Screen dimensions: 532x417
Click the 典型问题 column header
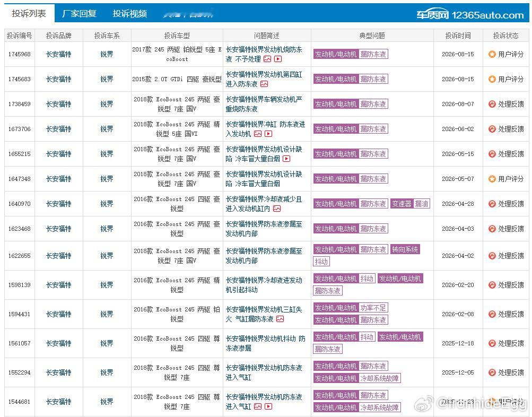pyautogui.click(x=372, y=36)
